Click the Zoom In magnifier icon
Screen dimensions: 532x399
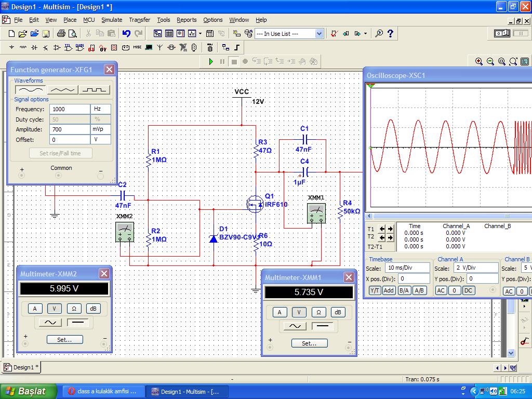pyautogui.click(x=479, y=61)
